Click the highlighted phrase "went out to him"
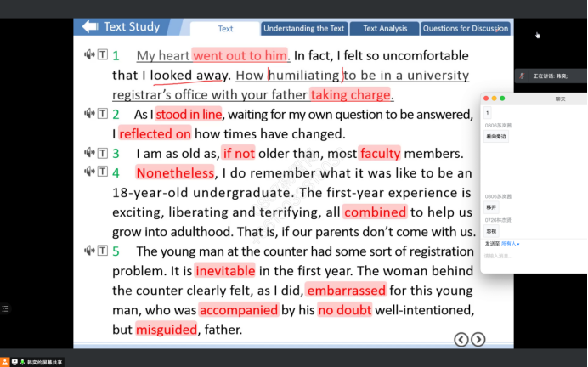 240,56
